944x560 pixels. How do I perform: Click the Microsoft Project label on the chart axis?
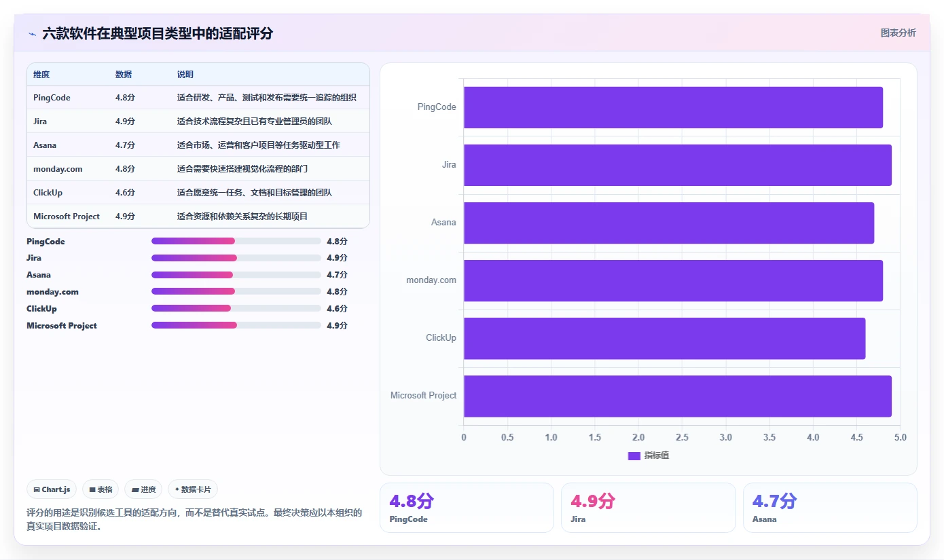pos(423,396)
